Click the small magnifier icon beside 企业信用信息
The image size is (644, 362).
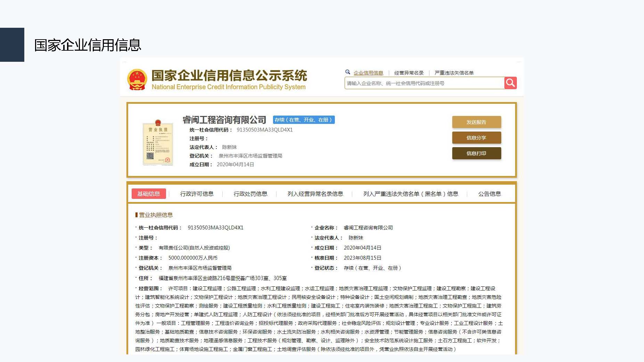click(x=347, y=72)
